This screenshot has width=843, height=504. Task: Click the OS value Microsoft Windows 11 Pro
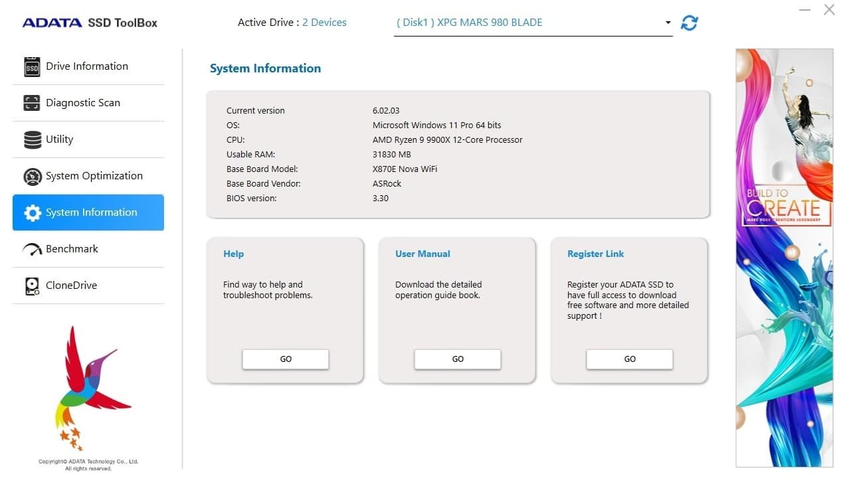coord(436,126)
